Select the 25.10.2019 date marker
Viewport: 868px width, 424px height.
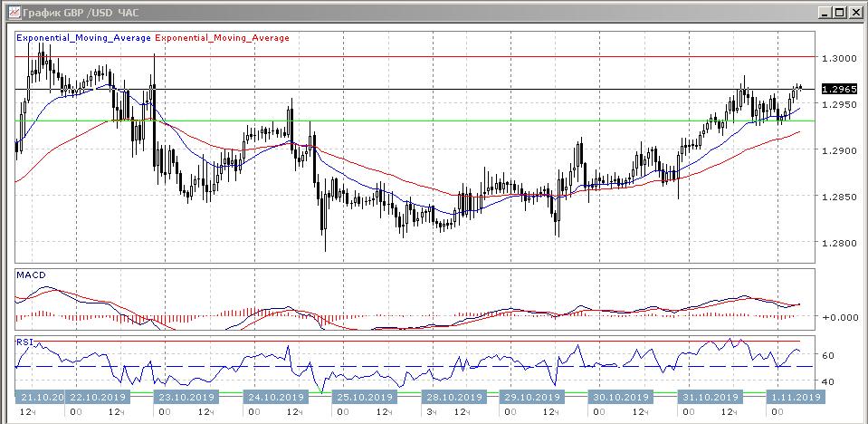point(364,397)
